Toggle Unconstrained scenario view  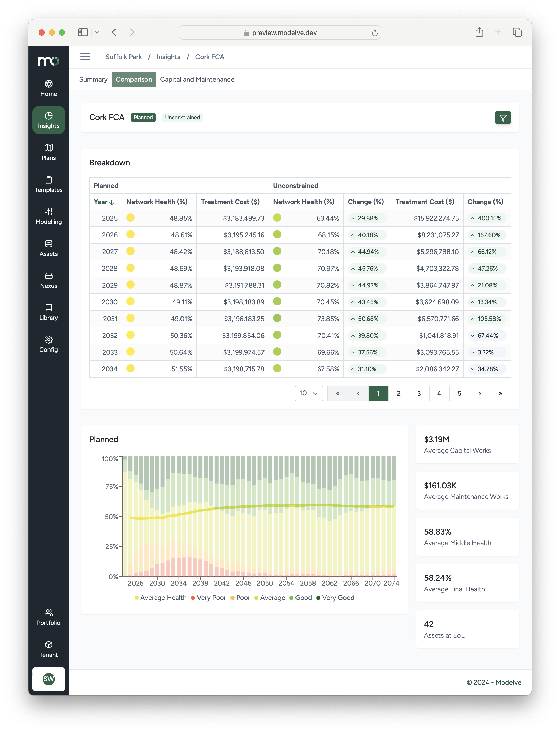[182, 117]
